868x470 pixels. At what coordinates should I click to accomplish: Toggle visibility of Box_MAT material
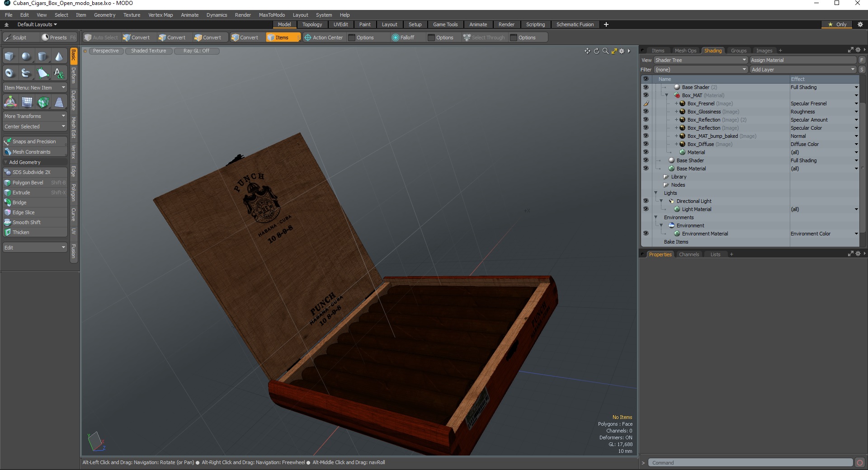(646, 95)
